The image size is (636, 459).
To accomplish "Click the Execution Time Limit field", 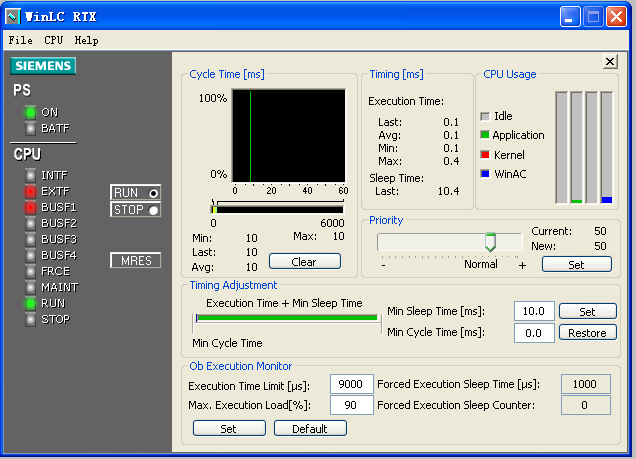I will point(352,384).
